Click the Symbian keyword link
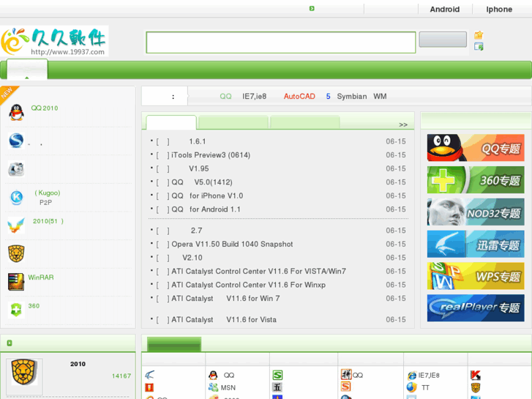Screen dimensions: 532x399 click(x=352, y=97)
